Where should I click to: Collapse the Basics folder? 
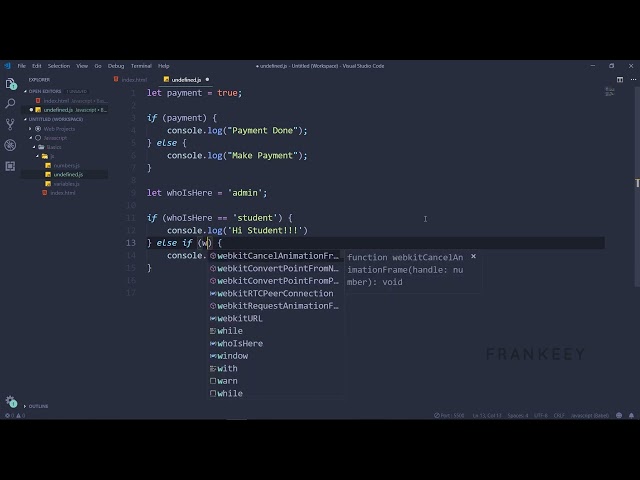point(53,147)
